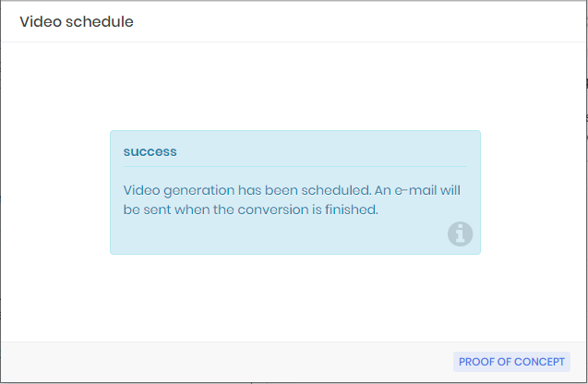Click the success alert heading
588x384 pixels.
(150, 151)
